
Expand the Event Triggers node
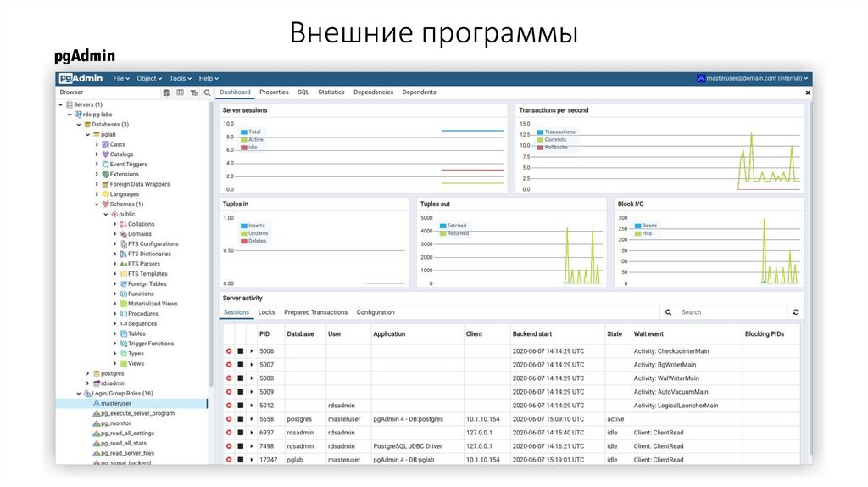[x=97, y=165]
